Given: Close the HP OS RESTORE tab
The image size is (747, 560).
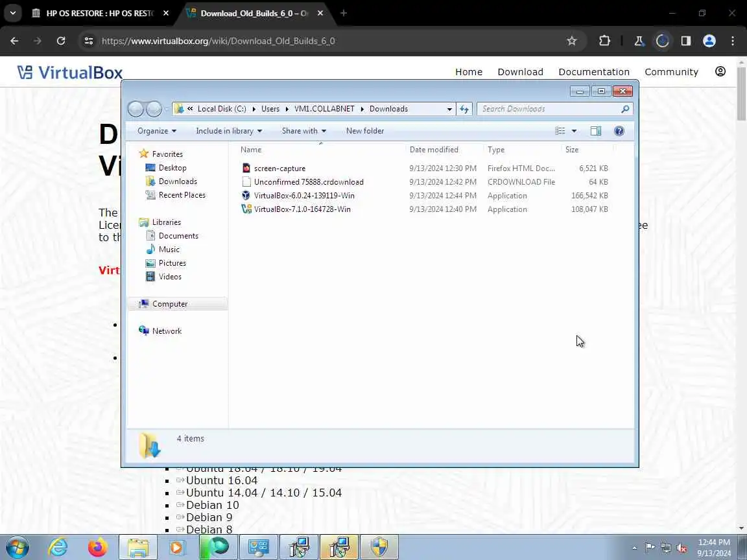Looking at the screenshot, I should [166, 14].
